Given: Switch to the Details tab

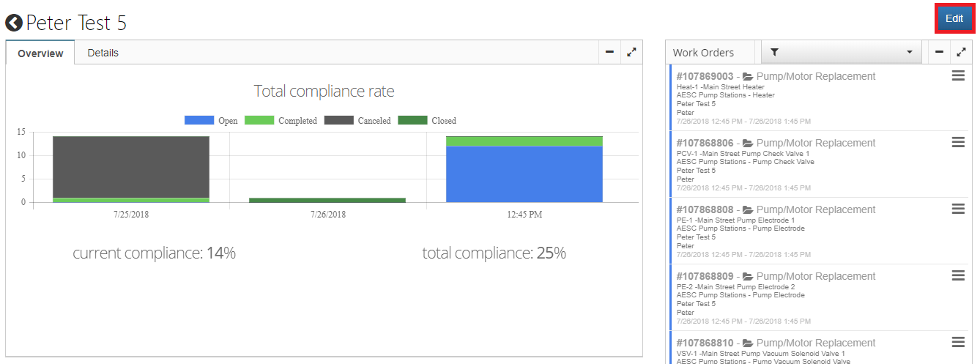Looking at the screenshot, I should pos(103,53).
